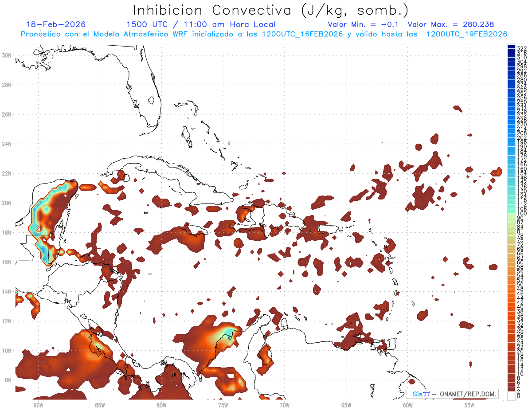The image size is (532, 411).
Task: Click the "65W" longitude label
Action: point(346,405)
